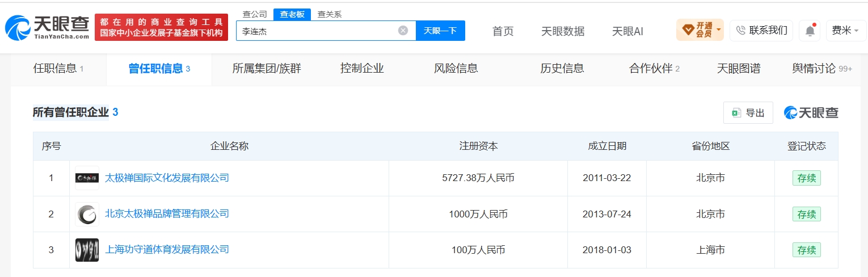This screenshot has height=277, width=868.
Task: Click the TianYanCha logo in header
Action: pos(47,27)
